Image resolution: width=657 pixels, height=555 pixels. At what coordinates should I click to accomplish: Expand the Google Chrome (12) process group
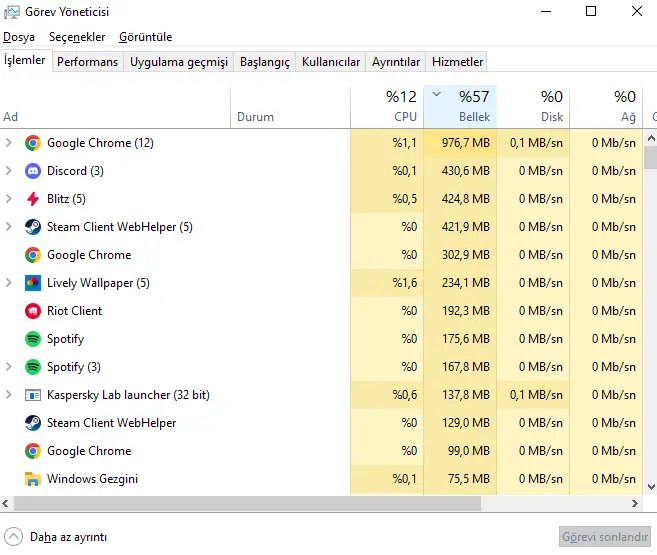coord(8,143)
